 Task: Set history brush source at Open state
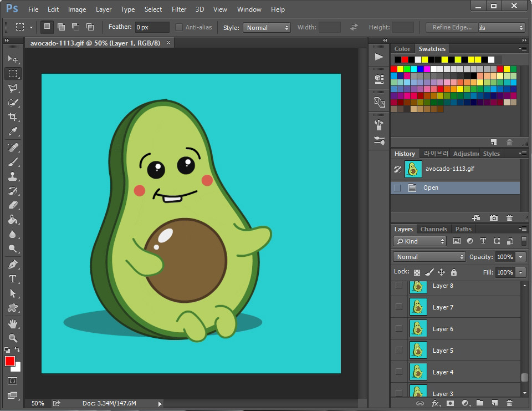397,188
